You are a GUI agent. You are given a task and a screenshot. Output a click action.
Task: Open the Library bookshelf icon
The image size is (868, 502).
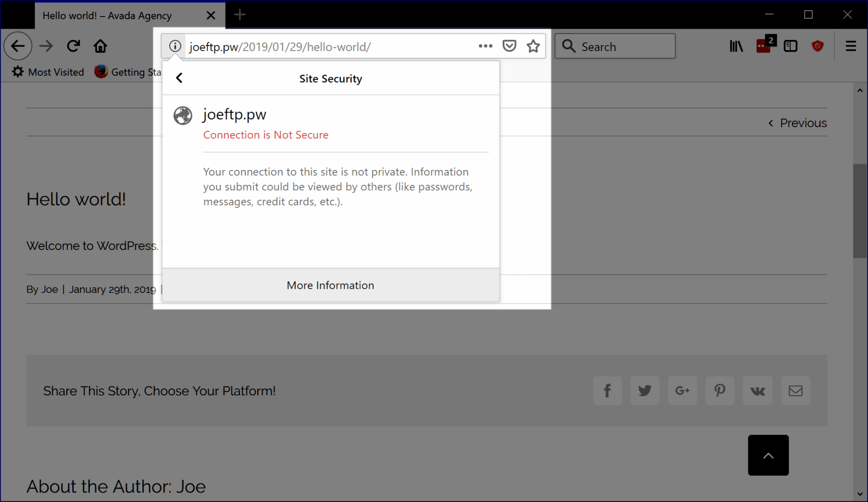click(736, 46)
